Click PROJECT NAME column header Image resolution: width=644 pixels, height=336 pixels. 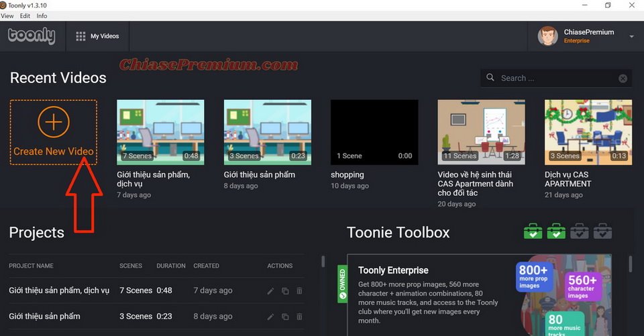coord(32,266)
